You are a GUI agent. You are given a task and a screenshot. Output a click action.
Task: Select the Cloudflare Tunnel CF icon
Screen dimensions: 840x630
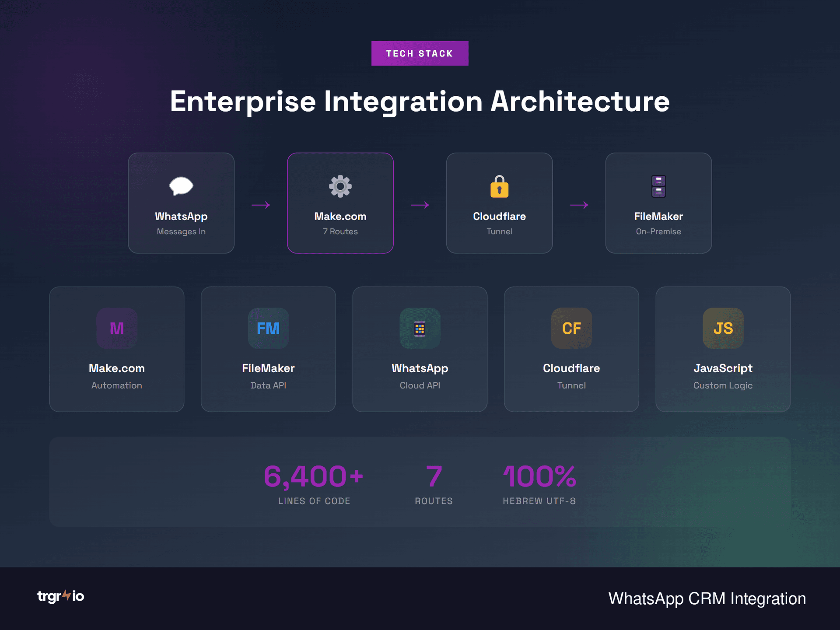[571, 328]
